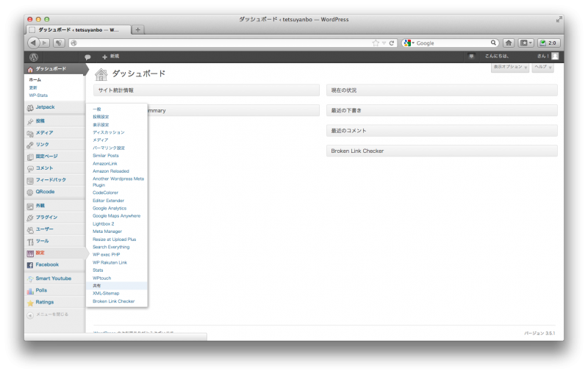The width and height of the screenshot is (588, 374).
Task: Expand the 現在の状況 widget header
Action: [442, 90]
